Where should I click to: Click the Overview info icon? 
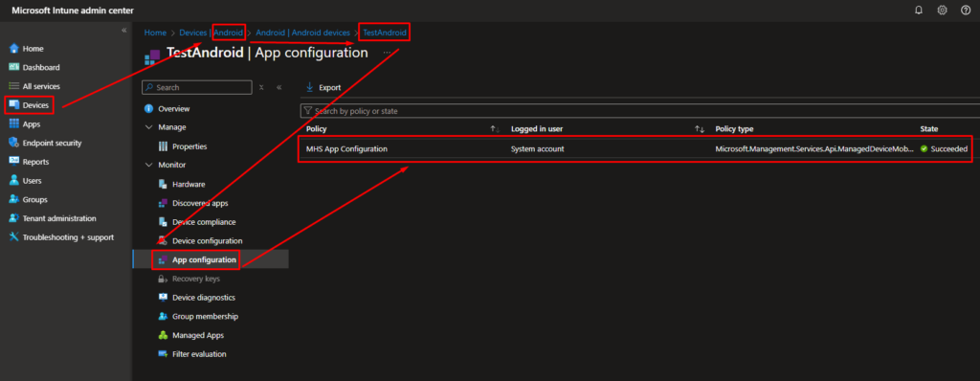[x=148, y=109]
